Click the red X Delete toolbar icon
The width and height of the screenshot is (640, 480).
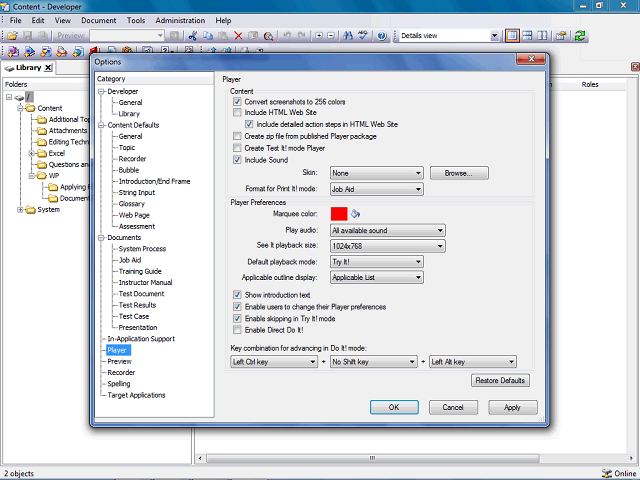(238, 36)
